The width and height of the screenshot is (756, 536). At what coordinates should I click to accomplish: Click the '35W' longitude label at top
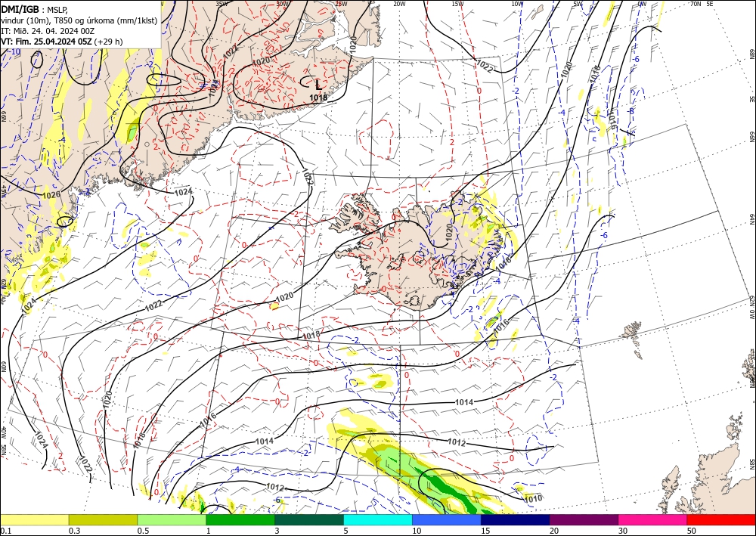222,4
